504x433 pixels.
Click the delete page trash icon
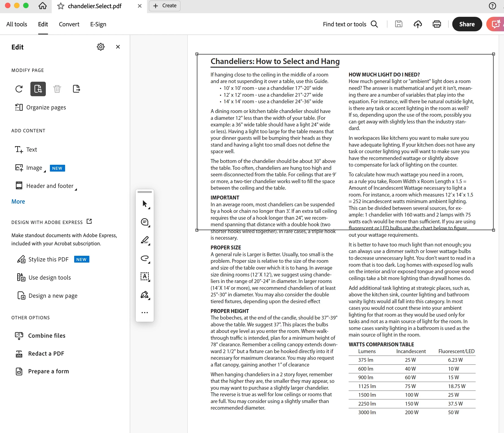[57, 89]
